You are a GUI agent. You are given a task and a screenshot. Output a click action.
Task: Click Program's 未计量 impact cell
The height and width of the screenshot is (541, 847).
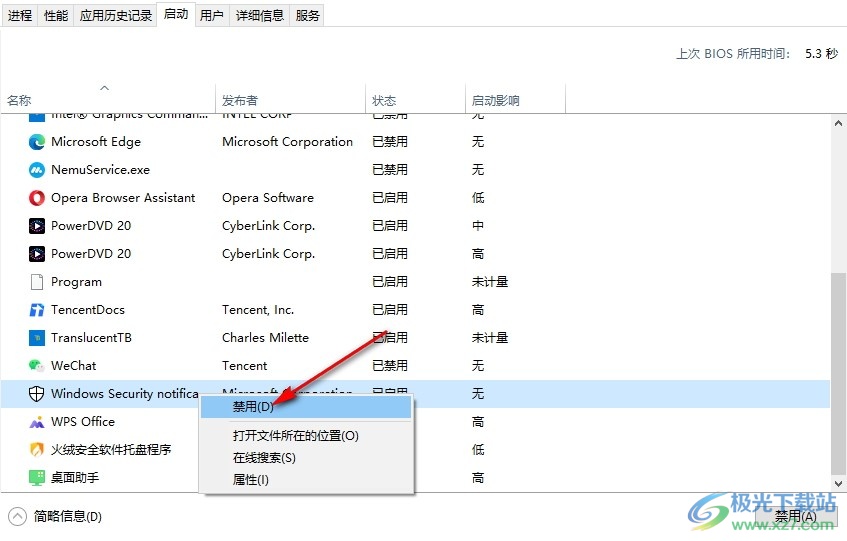coord(490,282)
